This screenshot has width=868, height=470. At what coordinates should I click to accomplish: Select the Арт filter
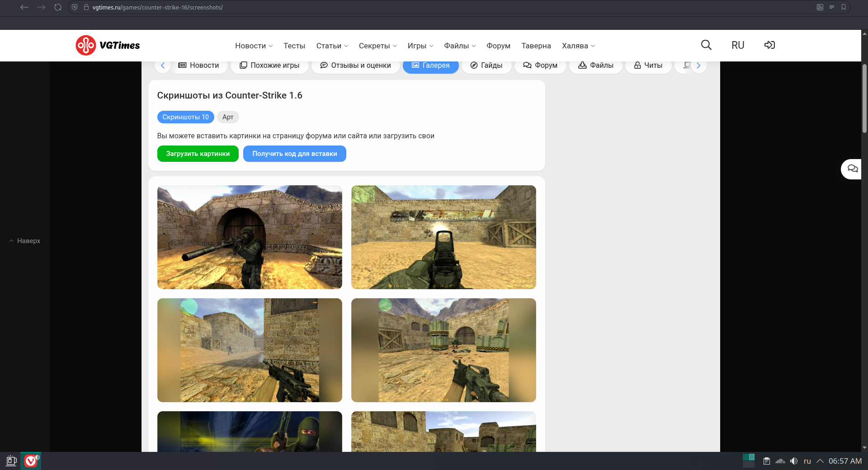tap(228, 117)
